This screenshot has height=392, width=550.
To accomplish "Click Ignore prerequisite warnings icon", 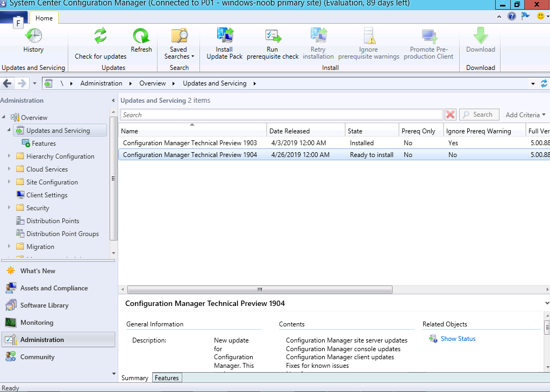I will [369, 36].
